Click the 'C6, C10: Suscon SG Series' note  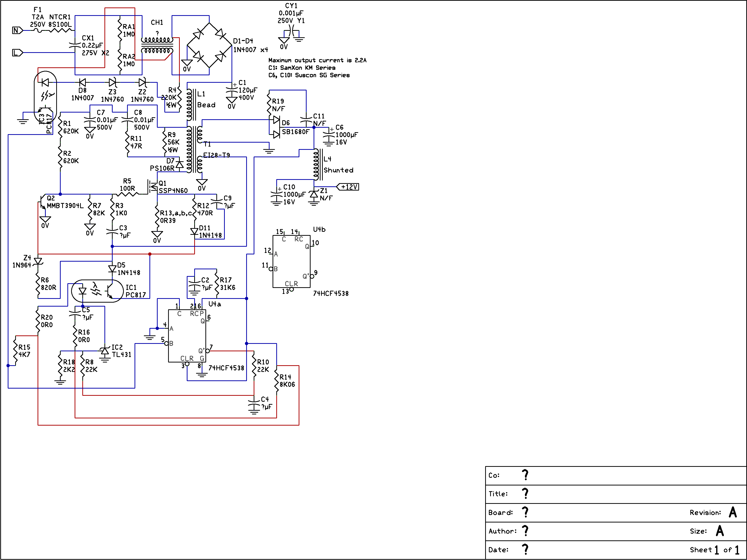tap(309, 75)
